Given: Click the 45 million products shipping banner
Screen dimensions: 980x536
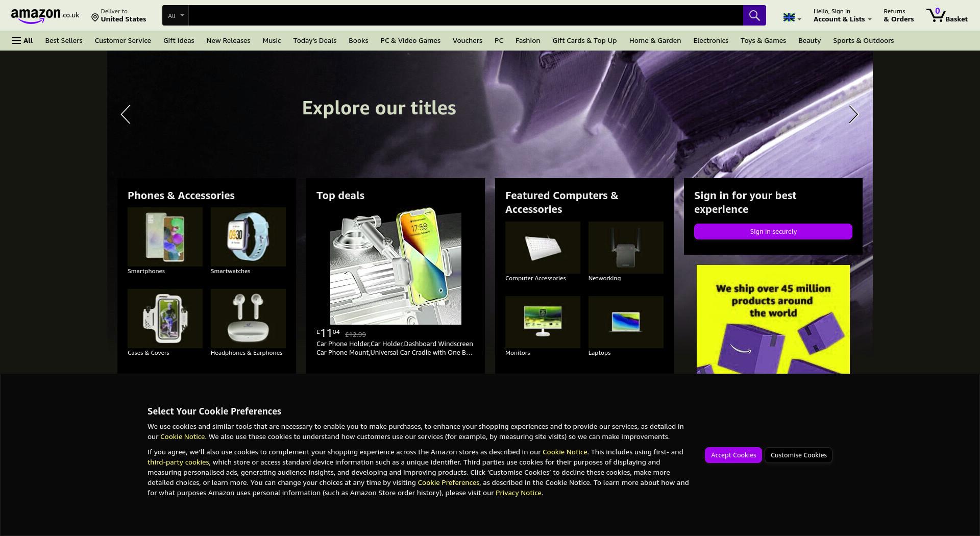Looking at the screenshot, I should [x=773, y=319].
